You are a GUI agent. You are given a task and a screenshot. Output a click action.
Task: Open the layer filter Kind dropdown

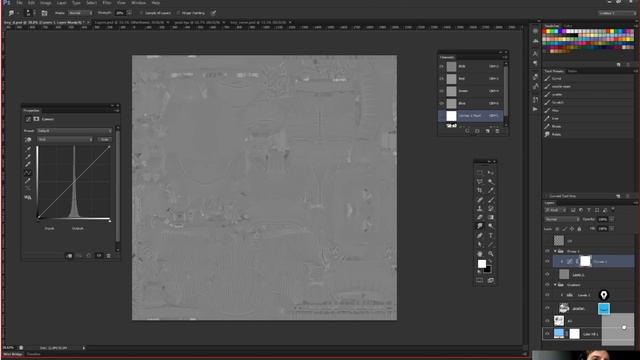point(556,210)
